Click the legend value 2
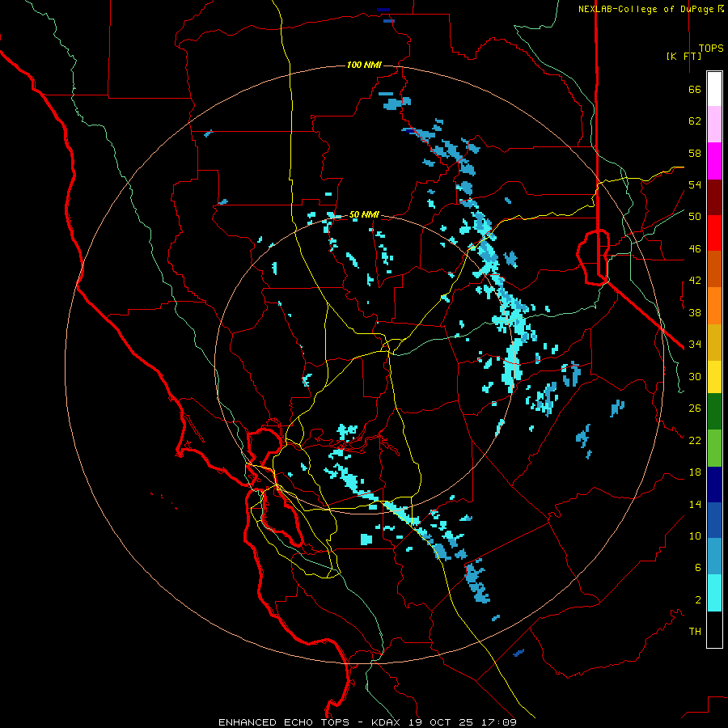This screenshot has height=728, width=728. [698, 600]
